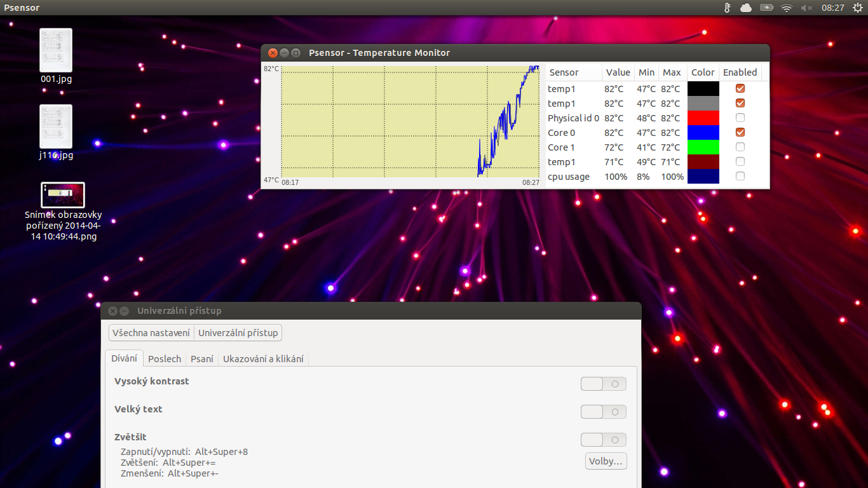Viewport: 868px width, 488px height.
Task: Click the Psensor temperature indicator in top panel
Action: click(728, 8)
